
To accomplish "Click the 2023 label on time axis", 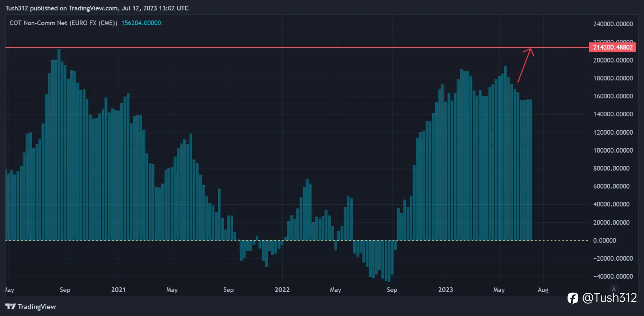I will point(445,290).
